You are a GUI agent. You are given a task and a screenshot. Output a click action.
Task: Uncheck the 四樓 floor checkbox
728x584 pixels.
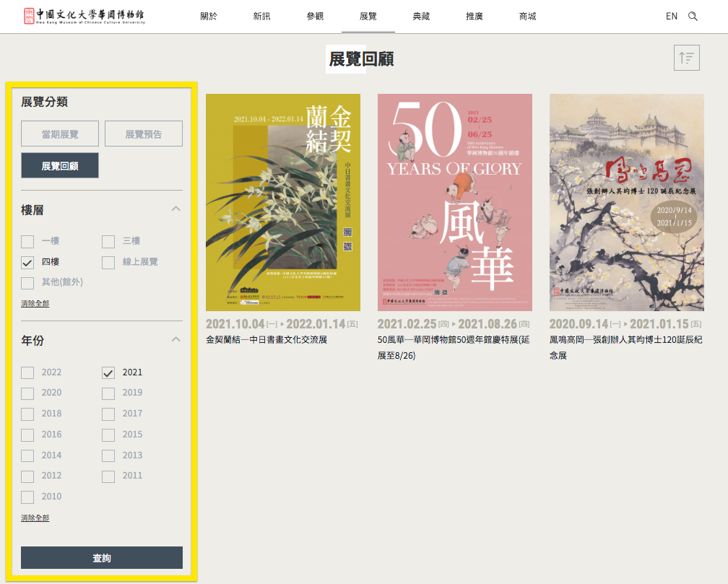27,262
